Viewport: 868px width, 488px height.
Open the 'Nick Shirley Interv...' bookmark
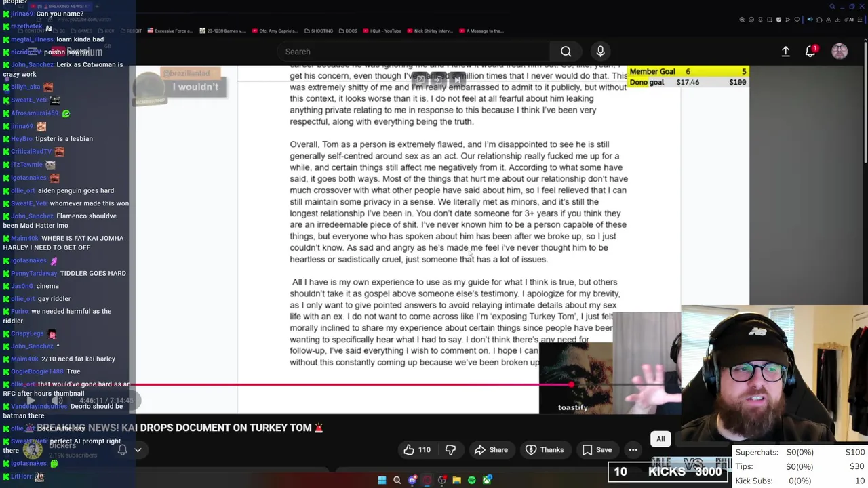click(429, 30)
